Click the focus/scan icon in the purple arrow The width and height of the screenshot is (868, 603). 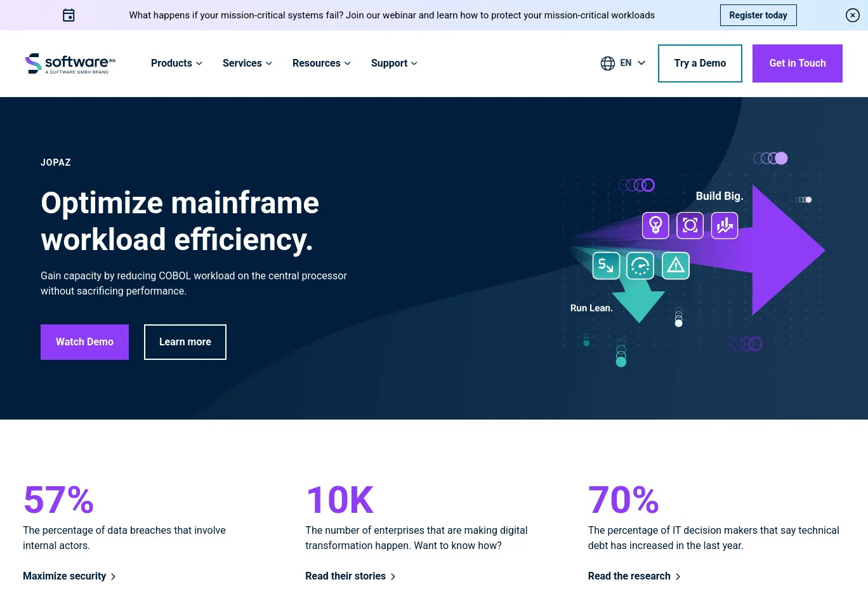[690, 225]
